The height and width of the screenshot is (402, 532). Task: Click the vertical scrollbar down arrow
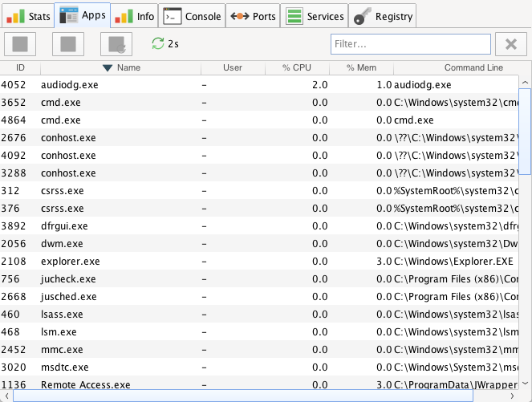click(x=525, y=383)
